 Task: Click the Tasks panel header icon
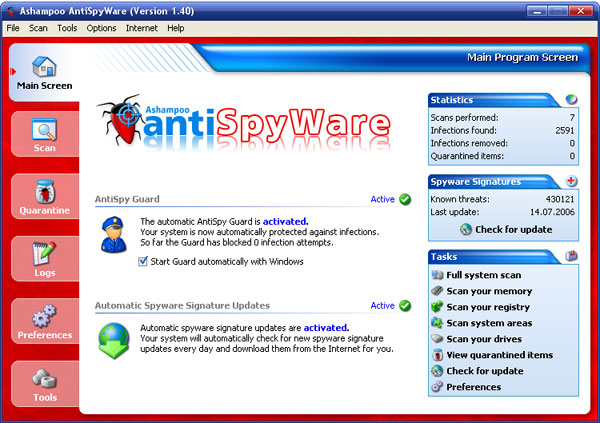click(571, 256)
